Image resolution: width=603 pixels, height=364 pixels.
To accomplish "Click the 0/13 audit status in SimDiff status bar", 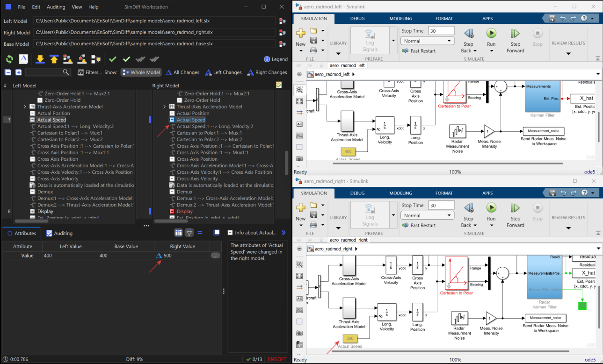I will [254, 359].
